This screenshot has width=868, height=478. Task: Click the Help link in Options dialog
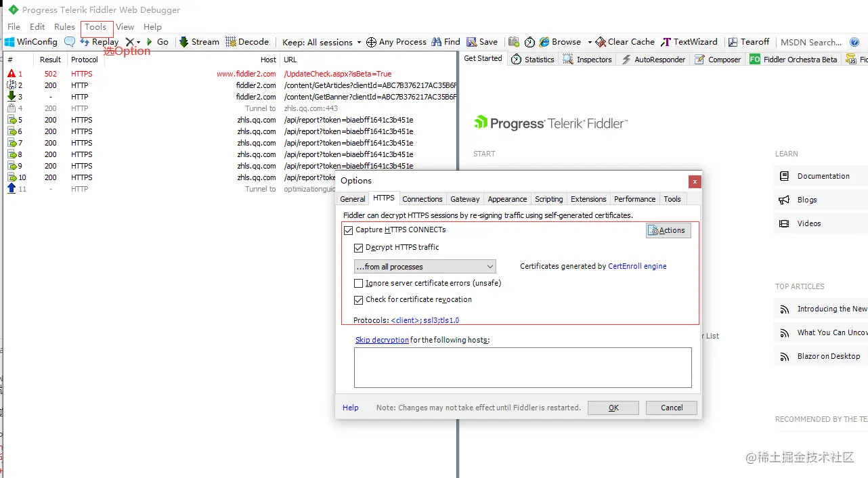point(351,408)
